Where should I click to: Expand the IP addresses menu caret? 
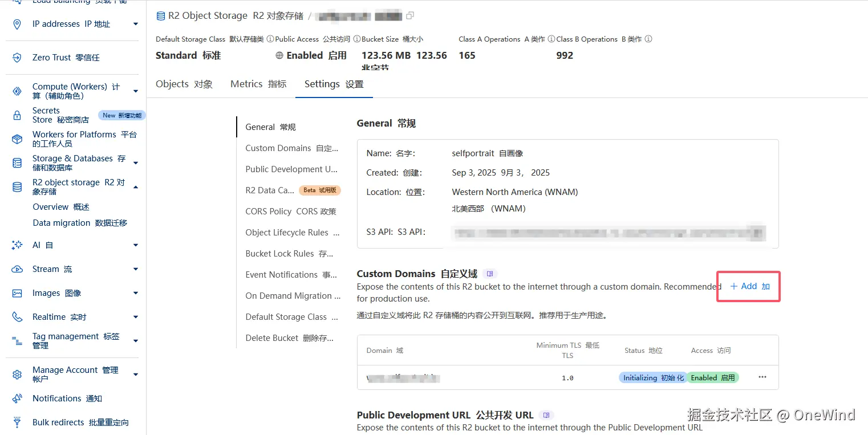coord(136,24)
